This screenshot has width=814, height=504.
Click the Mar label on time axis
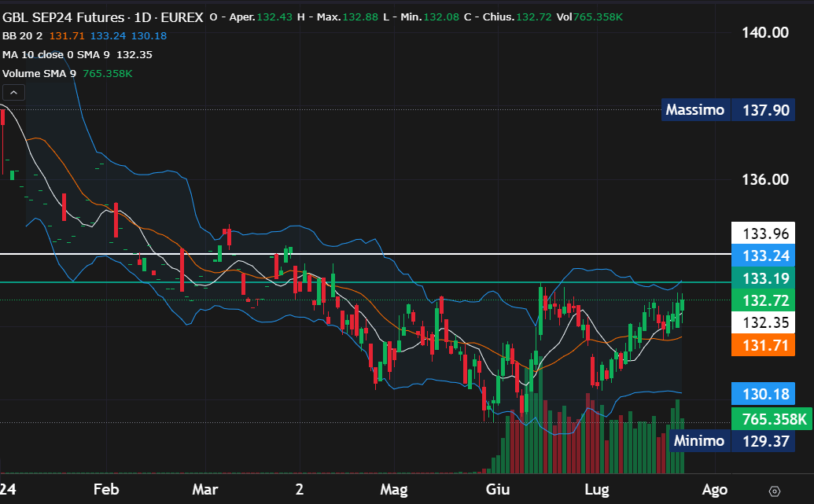pos(204,490)
